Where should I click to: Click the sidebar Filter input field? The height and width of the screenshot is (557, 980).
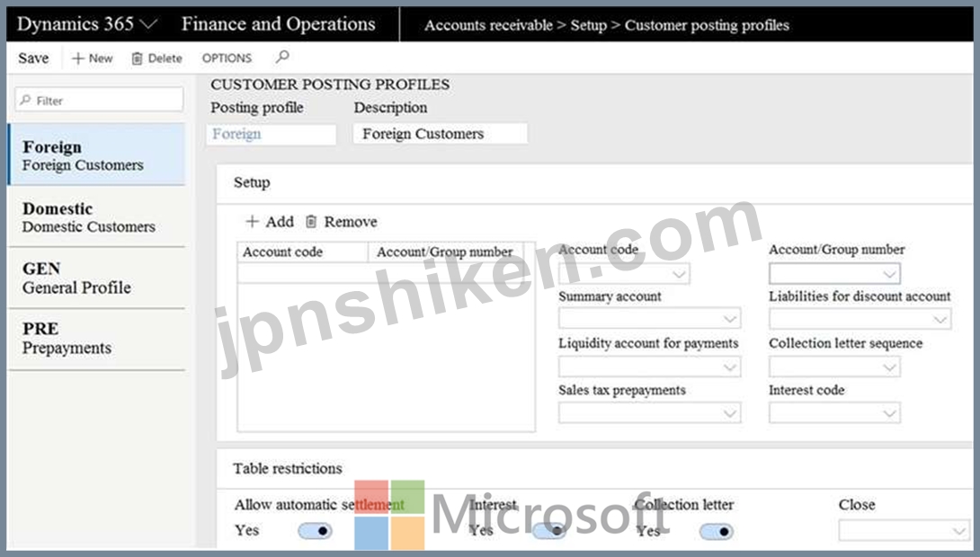tap(100, 100)
